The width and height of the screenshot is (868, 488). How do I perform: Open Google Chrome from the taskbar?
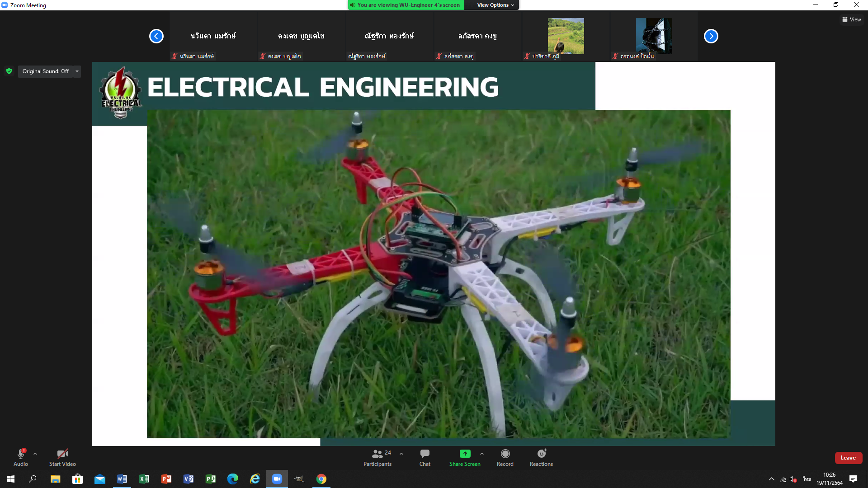click(x=321, y=479)
